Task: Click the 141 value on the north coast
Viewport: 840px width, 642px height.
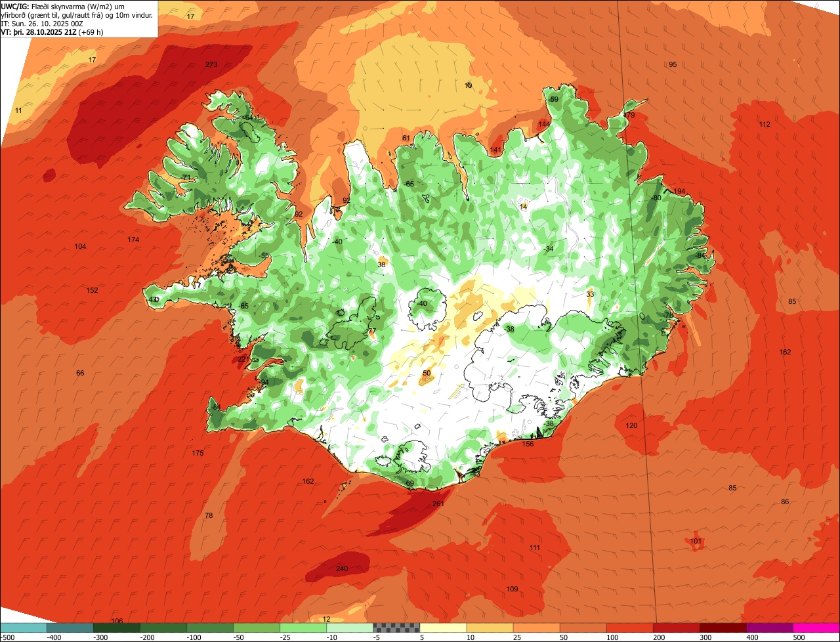Action: point(495,150)
